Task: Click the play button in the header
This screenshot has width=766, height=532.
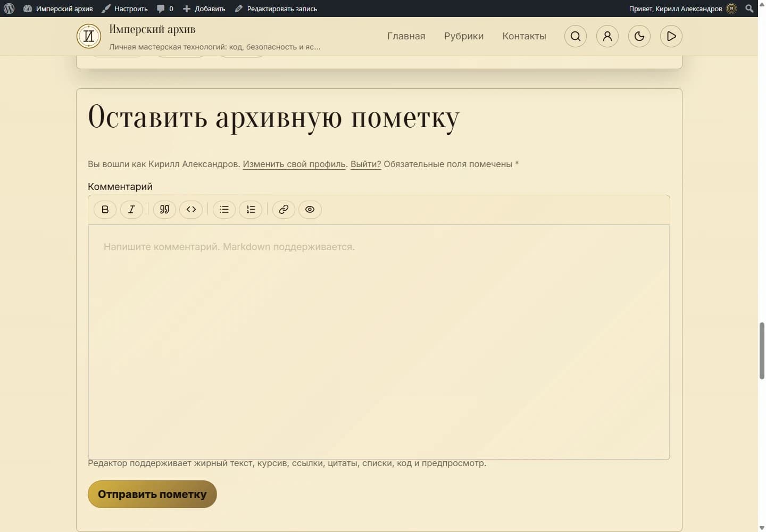Action: tap(671, 36)
